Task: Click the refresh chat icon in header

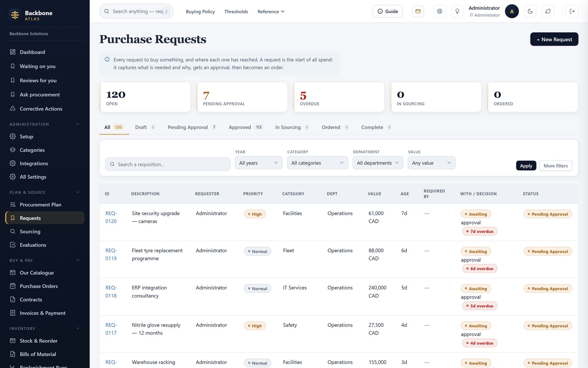Action: (x=548, y=11)
